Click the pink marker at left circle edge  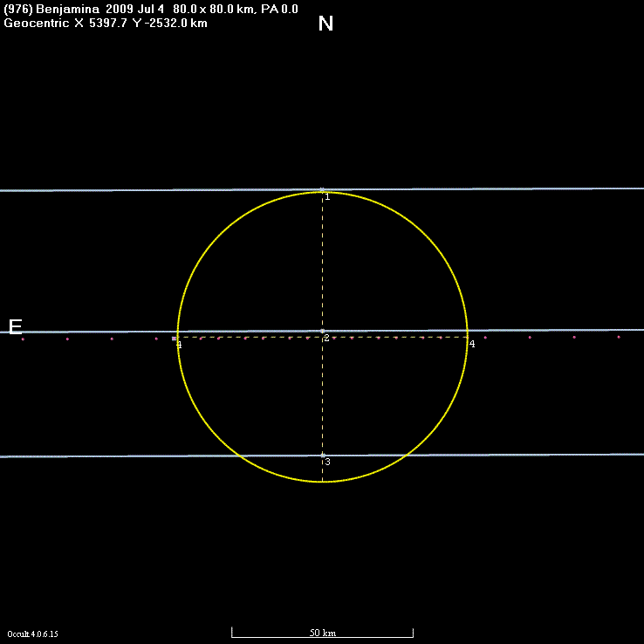coord(175,339)
